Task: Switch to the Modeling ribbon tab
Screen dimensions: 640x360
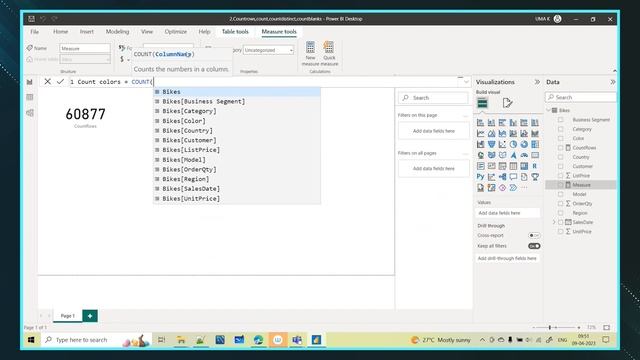Action: [117, 31]
